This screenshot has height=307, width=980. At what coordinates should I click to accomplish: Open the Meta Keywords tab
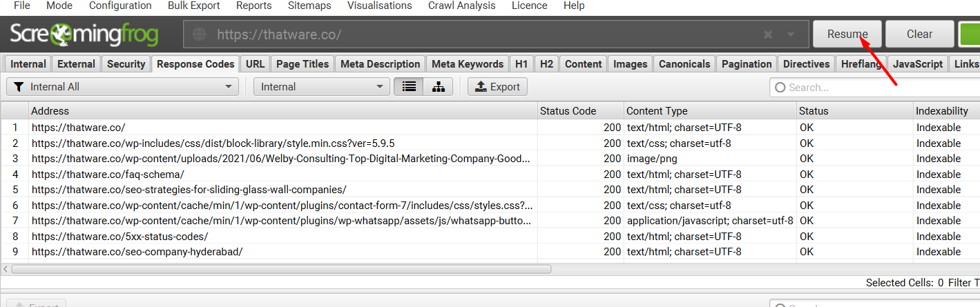click(468, 64)
